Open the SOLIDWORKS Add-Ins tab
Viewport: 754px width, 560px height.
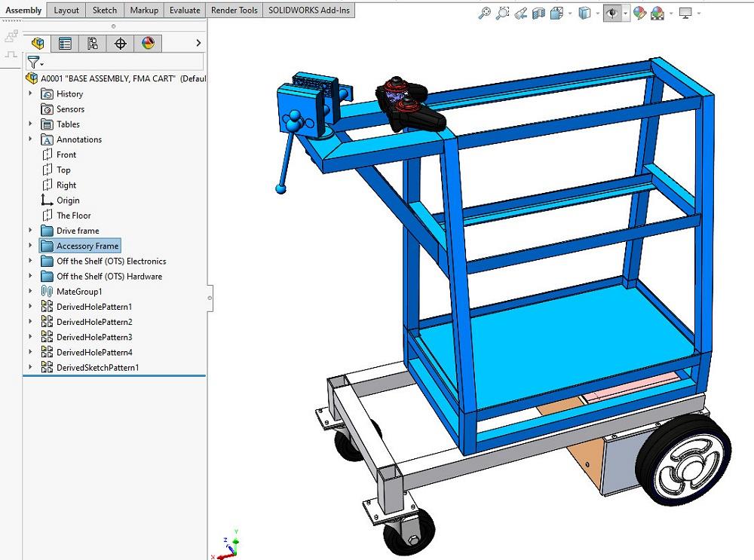tap(308, 10)
